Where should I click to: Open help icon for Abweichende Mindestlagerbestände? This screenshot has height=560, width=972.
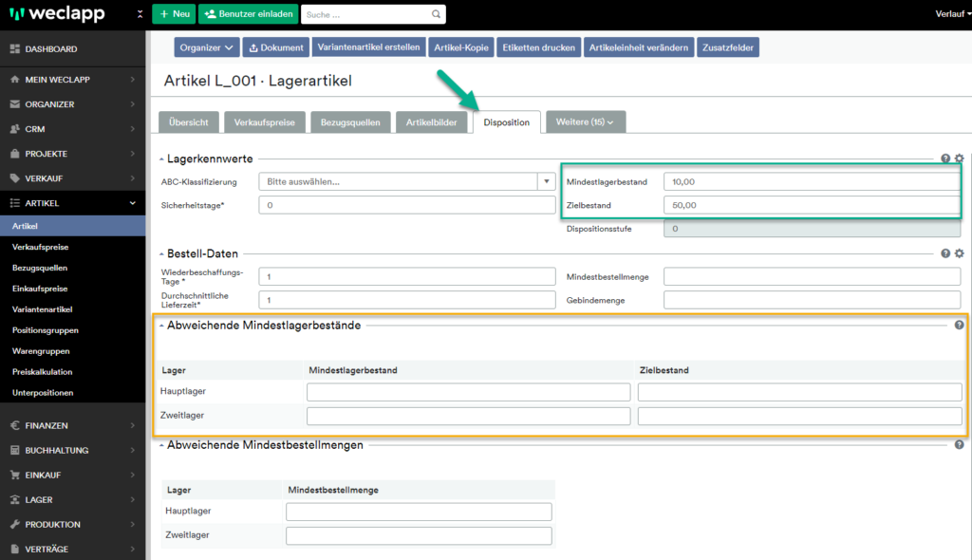959,325
